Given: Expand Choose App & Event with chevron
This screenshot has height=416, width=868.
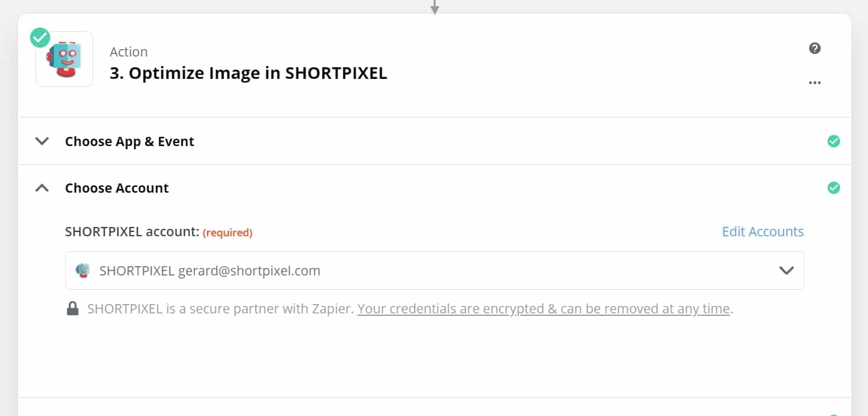Looking at the screenshot, I should pos(42,141).
